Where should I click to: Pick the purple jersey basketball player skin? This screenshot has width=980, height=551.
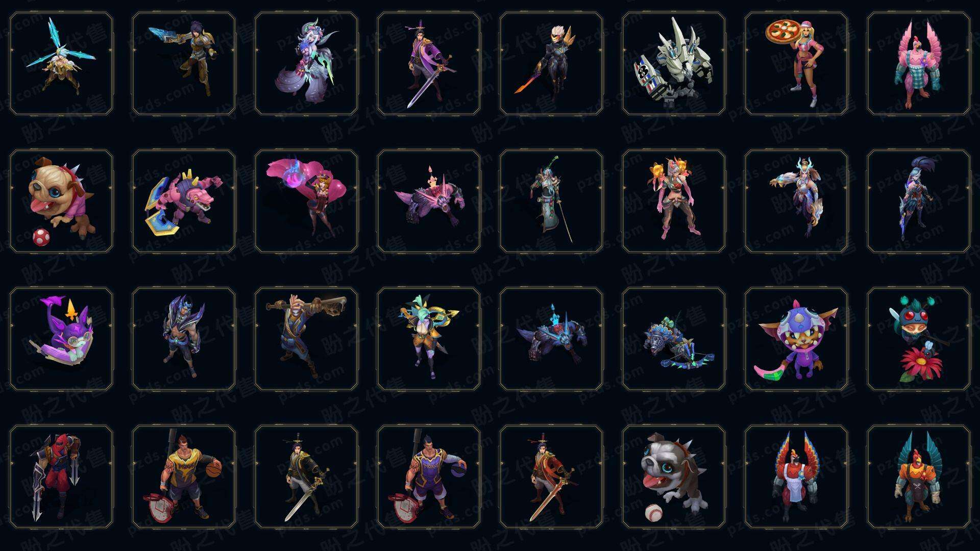(429, 477)
